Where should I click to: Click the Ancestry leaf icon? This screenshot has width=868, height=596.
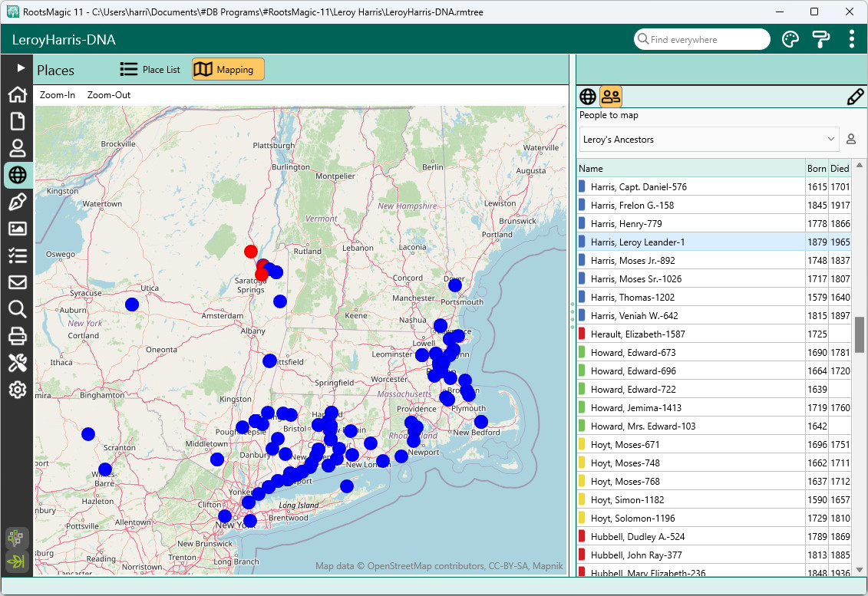tap(17, 561)
